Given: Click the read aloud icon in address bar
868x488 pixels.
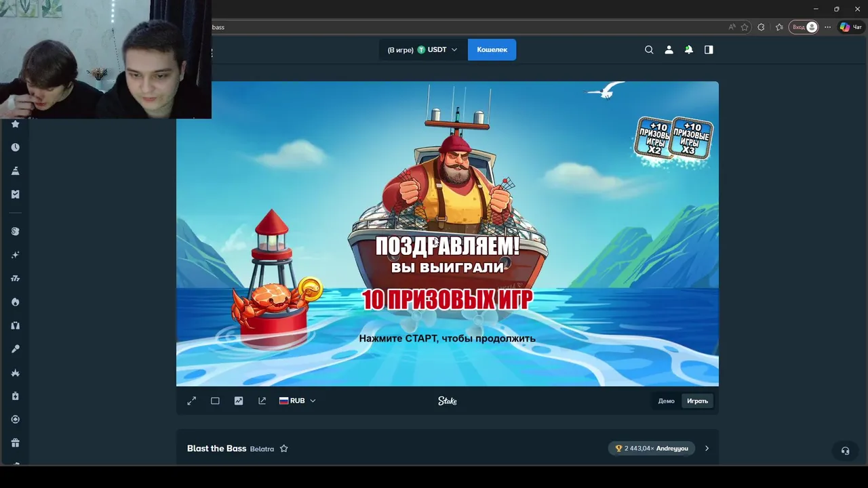Looking at the screenshot, I should click(732, 27).
